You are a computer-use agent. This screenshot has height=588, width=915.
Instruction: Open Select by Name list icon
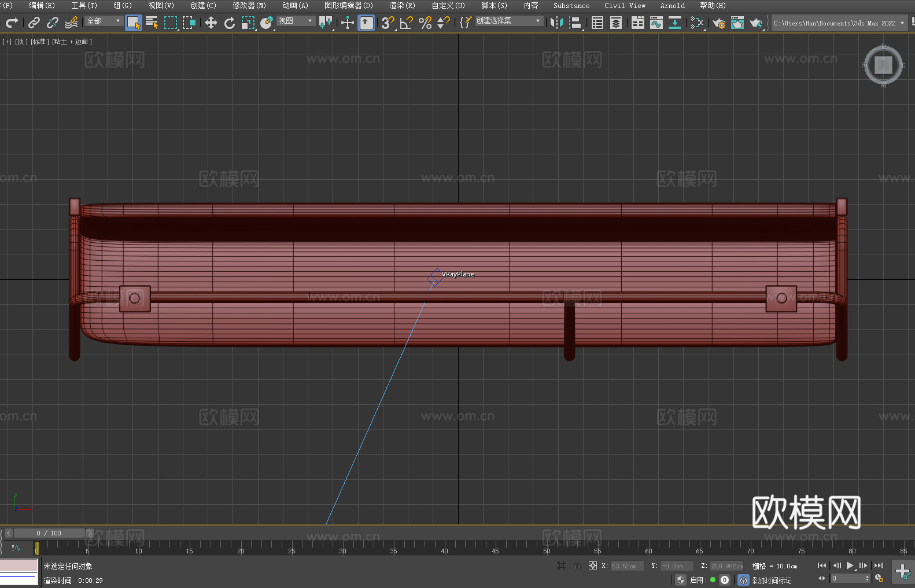(x=152, y=23)
